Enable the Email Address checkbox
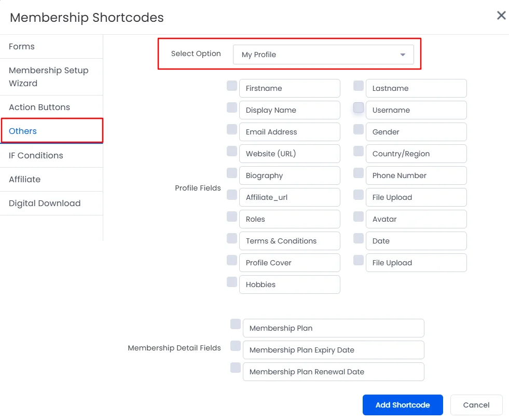This screenshot has height=420, width=509. [x=232, y=129]
